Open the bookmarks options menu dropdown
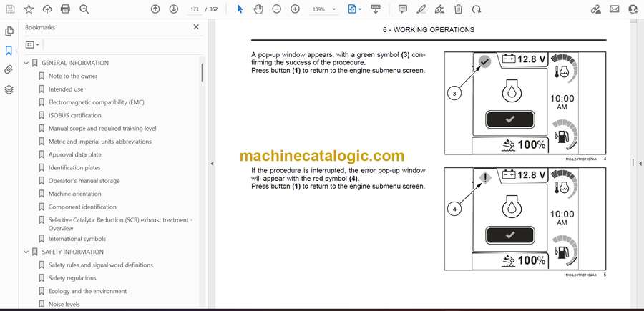This screenshot has height=311, width=644. pyautogui.click(x=32, y=44)
